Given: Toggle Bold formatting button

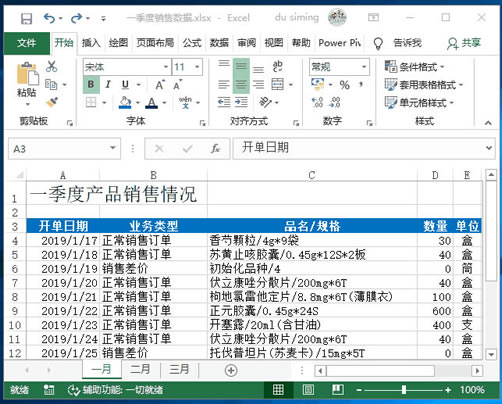Looking at the screenshot, I should pyautogui.click(x=91, y=85).
